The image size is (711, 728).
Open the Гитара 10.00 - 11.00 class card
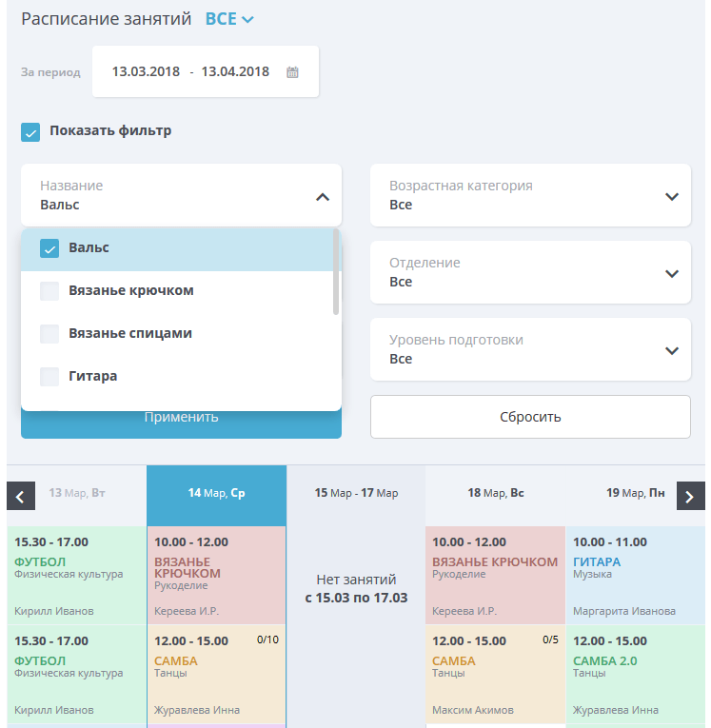pos(635,576)
